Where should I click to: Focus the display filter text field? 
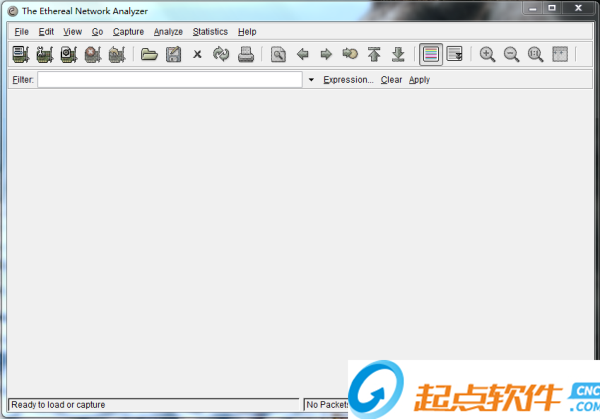pyautogui.click(x=170, y=80)
